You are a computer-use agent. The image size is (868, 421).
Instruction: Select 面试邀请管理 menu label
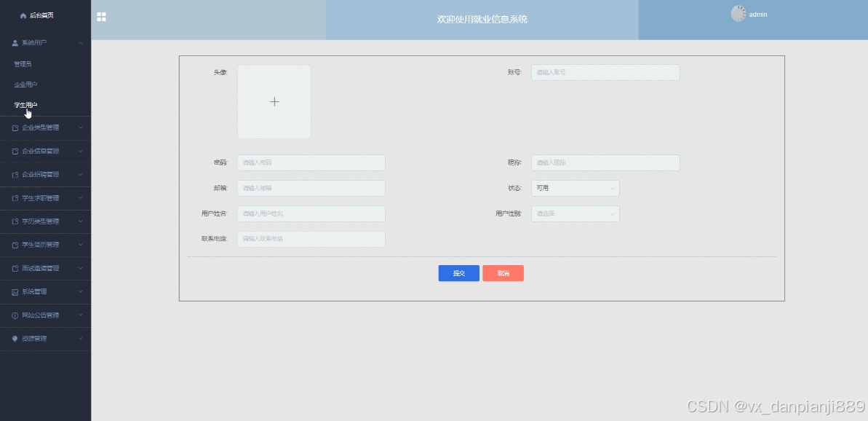[x=41, y=268]
